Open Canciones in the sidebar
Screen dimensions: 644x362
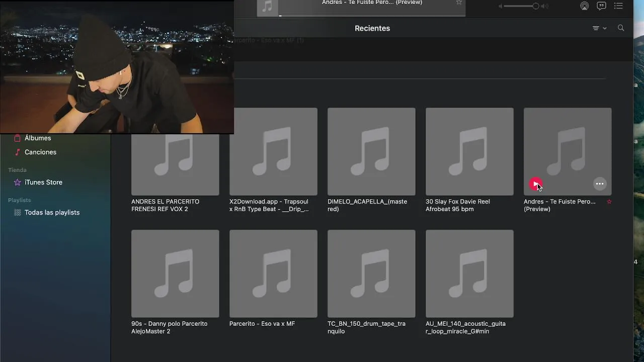click(40, 152)
